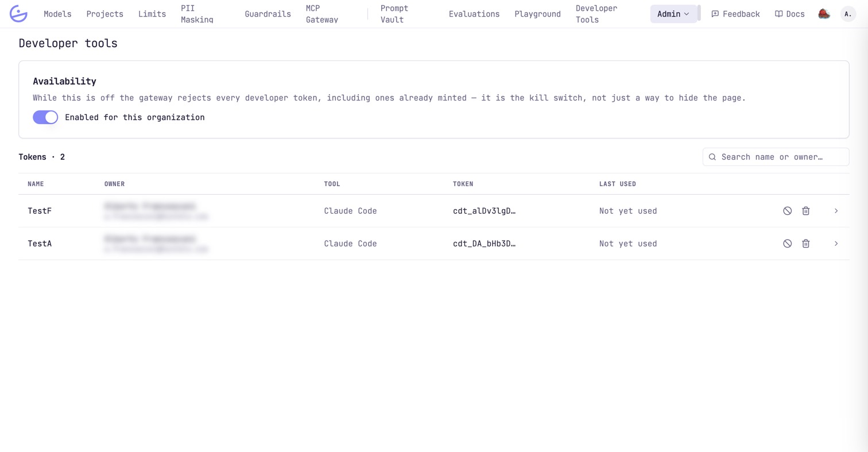The image size is (868, 452).
Task: Select the cdt_DA_bHb3D… token value
Action: pos(485,244)
